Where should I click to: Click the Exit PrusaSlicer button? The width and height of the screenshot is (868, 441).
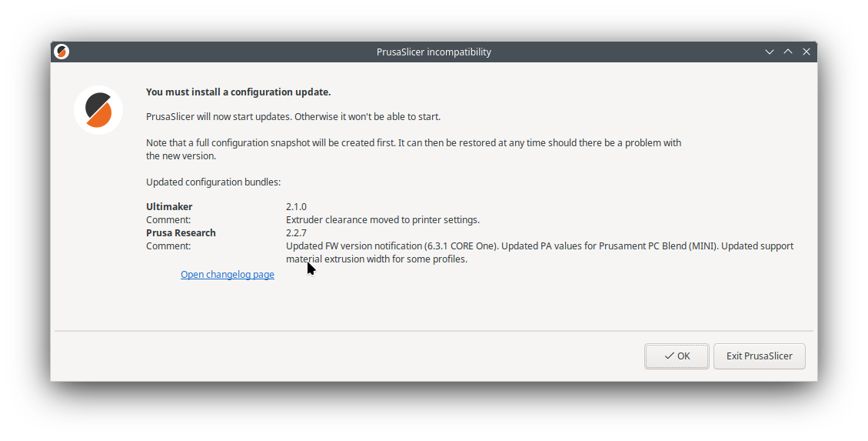pyautogui.click(x=759, y=356)
